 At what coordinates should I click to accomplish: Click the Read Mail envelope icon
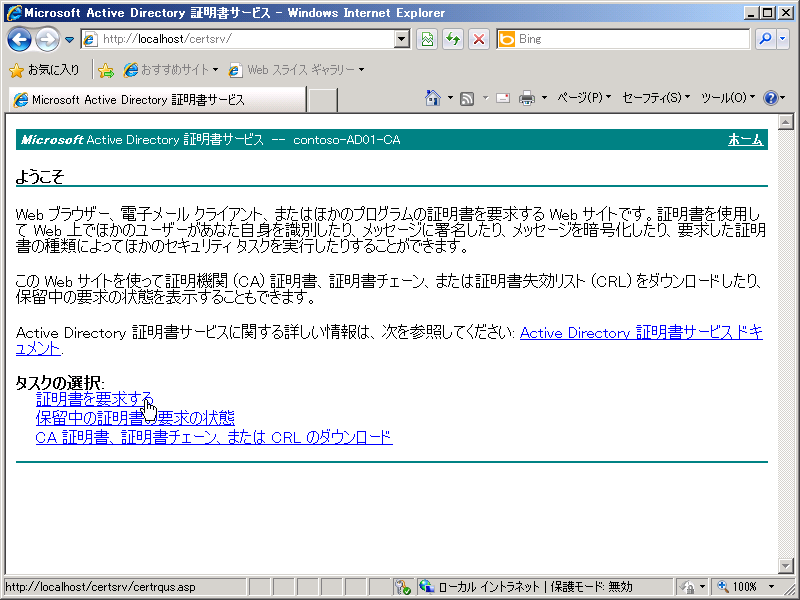(x=503, y=97)
